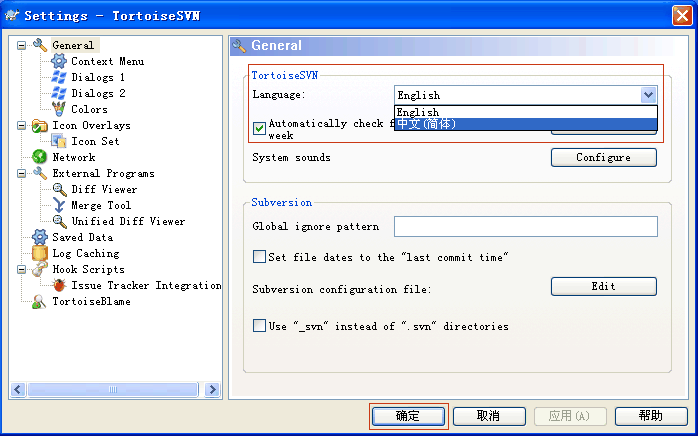Click the Saved Data gear icon
Image resolution: width=698 pixels, height=436 pixels.
pos(40,237)
